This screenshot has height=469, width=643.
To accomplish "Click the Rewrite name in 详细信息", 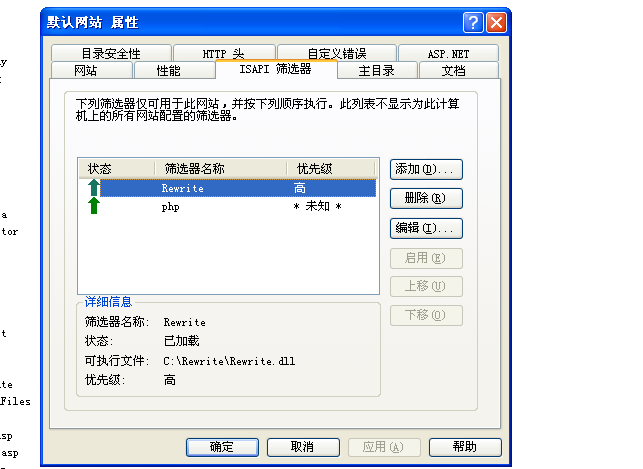I will pos(185,322).
